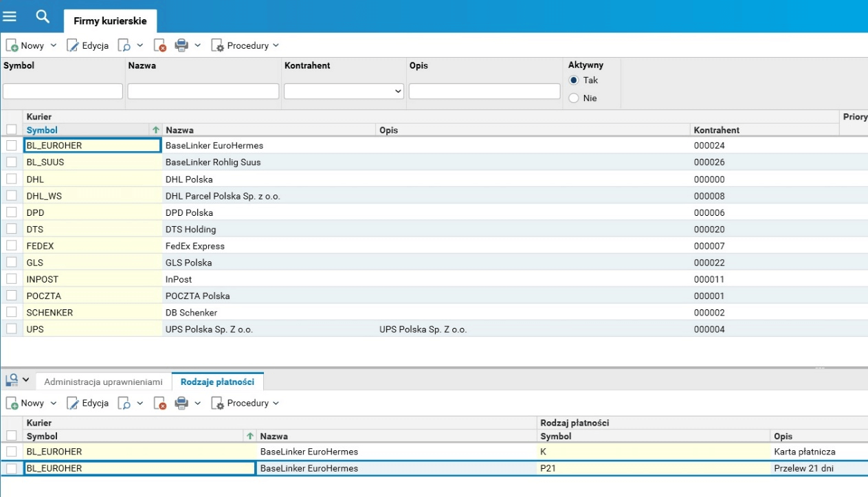
Task: Expand print dropdown arrow in top toolbar
Action: click(197, 45)
